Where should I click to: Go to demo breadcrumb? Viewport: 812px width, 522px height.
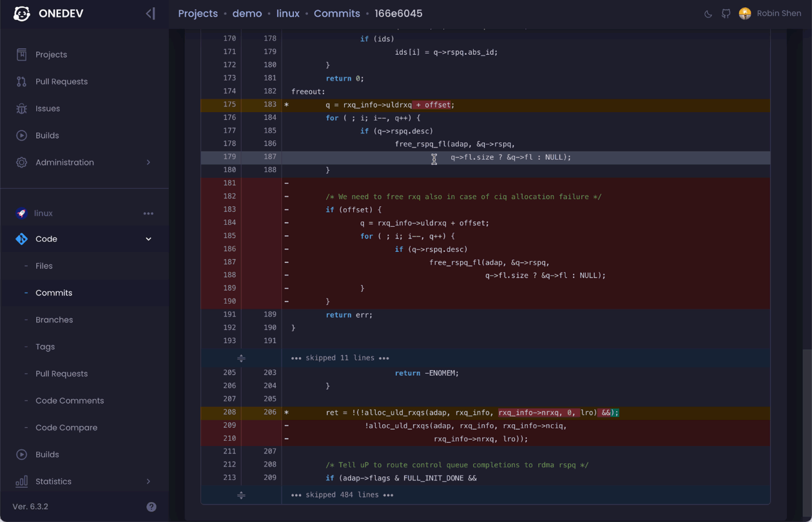pos(247,14)
